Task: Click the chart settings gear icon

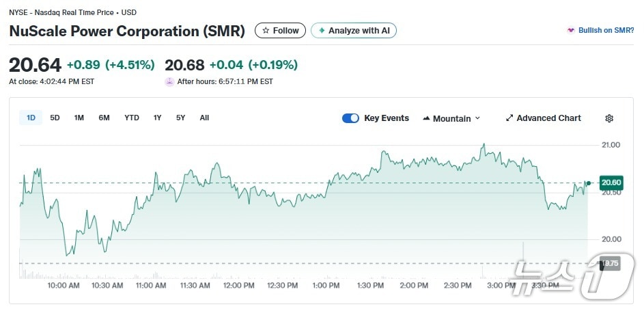Action: (x=609, y=118)
